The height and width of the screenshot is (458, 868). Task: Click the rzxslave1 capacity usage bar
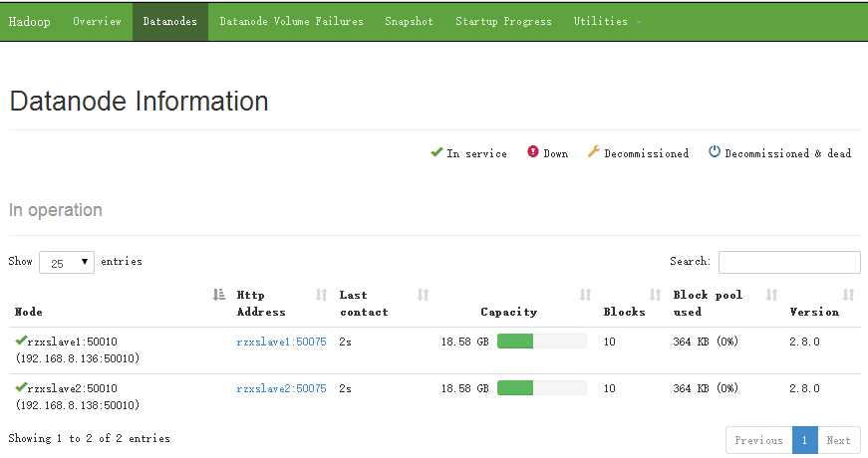click(x=542, y=342)
